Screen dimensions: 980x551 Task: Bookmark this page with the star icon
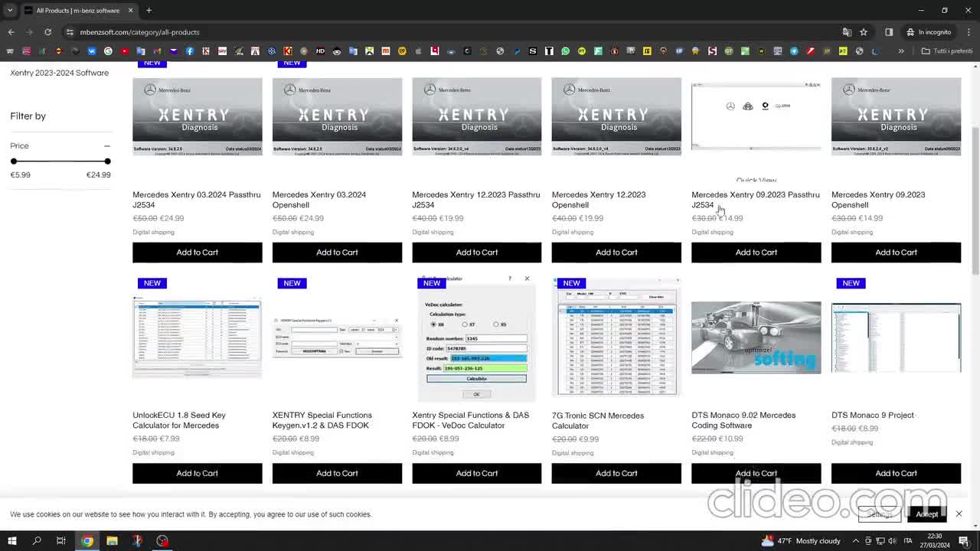(864, 32)
